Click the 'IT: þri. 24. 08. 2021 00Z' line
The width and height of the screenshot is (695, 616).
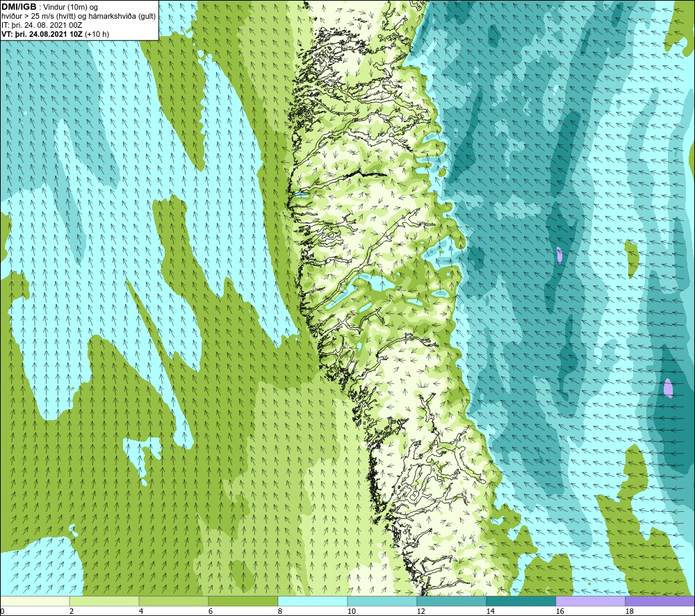pos(42,25)
